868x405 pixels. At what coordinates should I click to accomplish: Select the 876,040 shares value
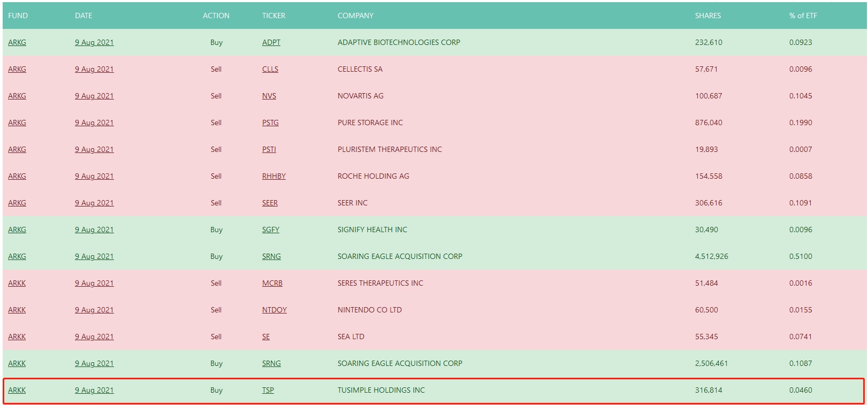[709, 123]
